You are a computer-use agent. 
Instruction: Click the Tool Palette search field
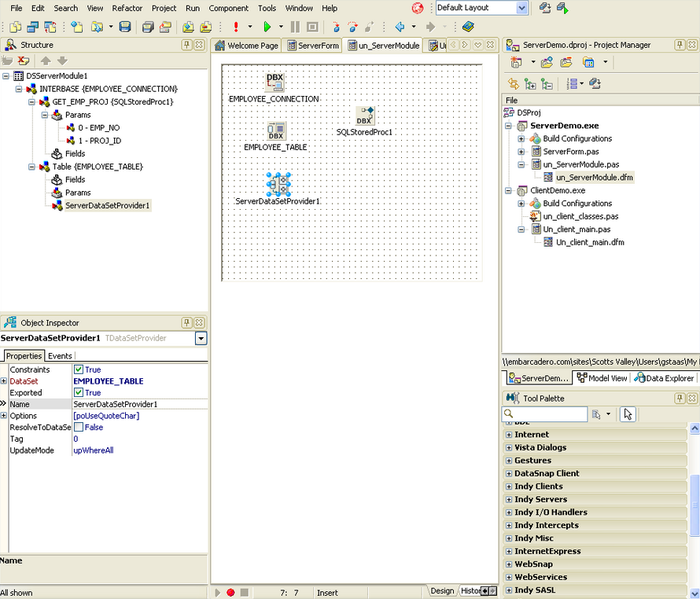[x=545, y=414]
